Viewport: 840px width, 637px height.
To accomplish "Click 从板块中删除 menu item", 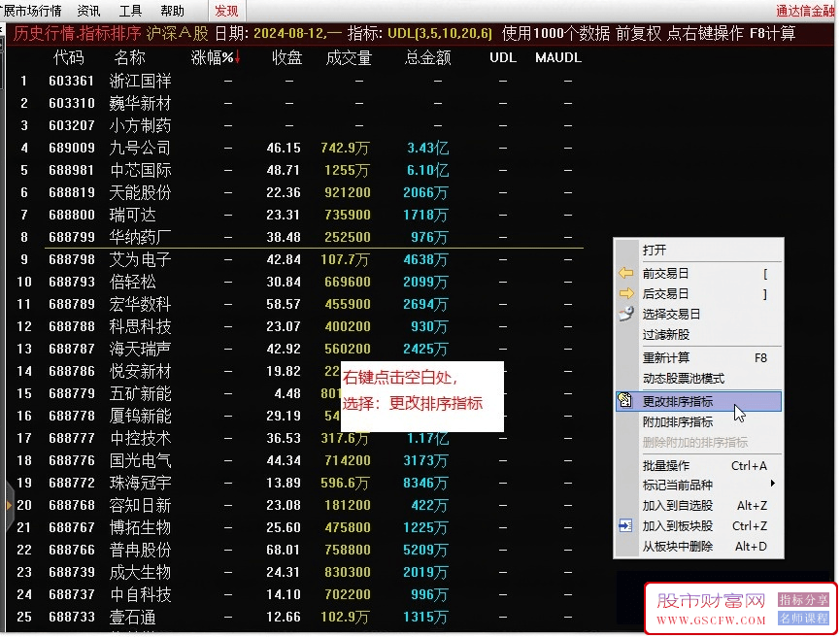I will pos(698,547).
